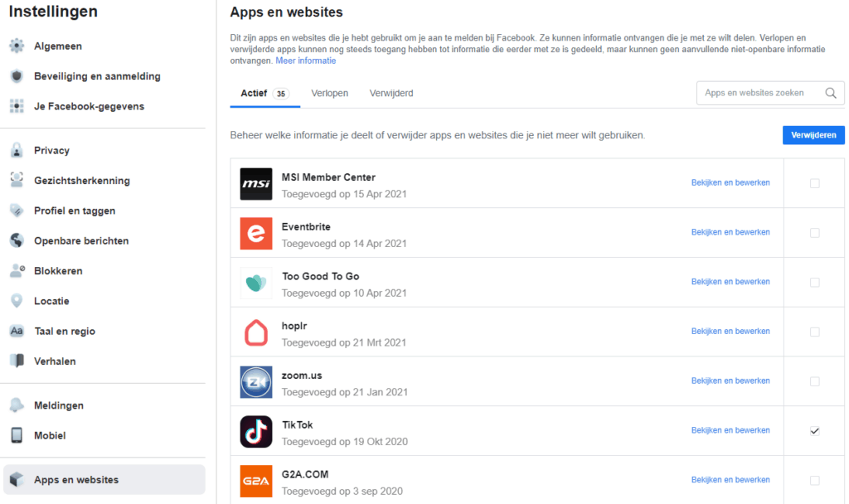The height and width of the screenshot is (504, 849).
Task: Select Verhalen in sidebar
Action: click(x=55, y=361)
